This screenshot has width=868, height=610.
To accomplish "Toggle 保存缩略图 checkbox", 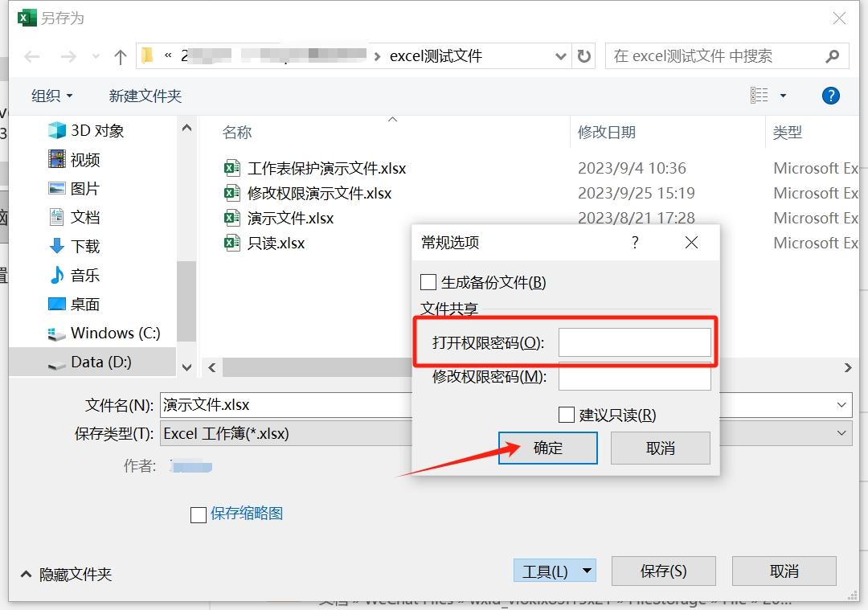I will 199,515.
